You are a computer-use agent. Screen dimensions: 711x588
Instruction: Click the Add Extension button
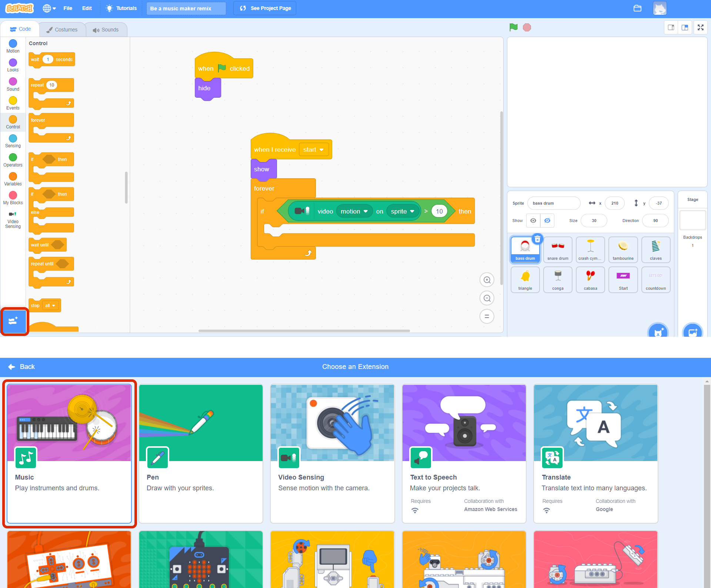[x=14, y=321]
